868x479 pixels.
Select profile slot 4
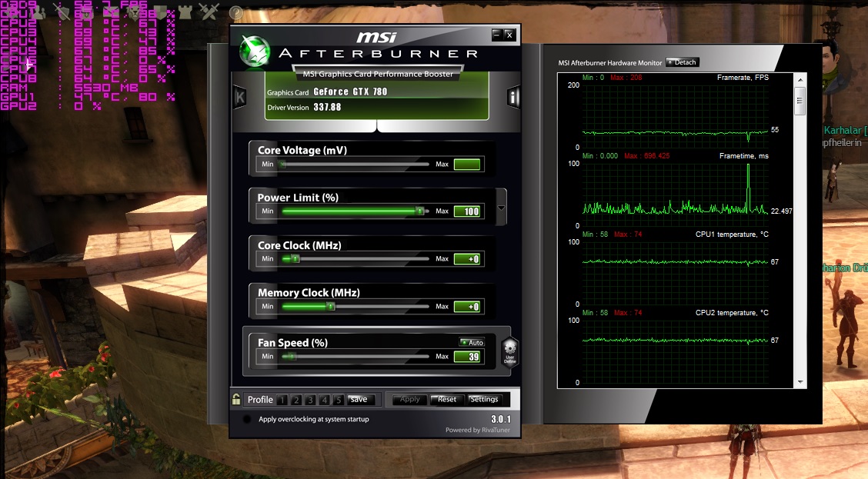(x=325, y=400)
